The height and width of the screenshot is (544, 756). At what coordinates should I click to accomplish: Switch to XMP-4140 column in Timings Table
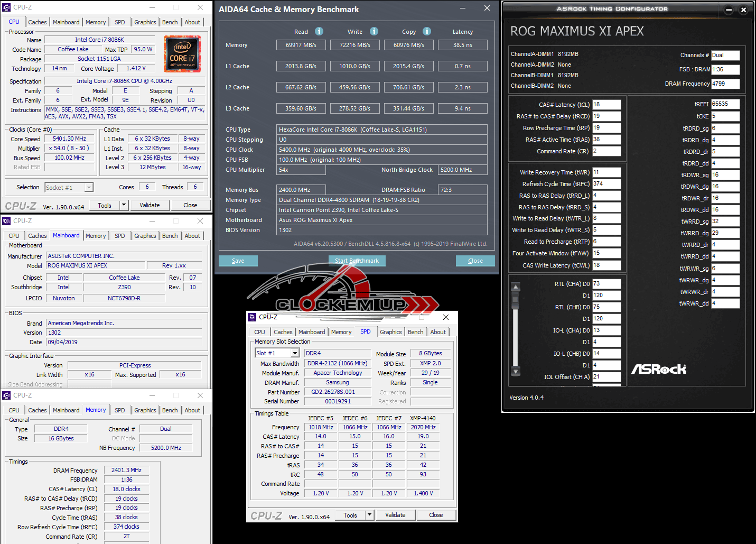tap(423, 418)
